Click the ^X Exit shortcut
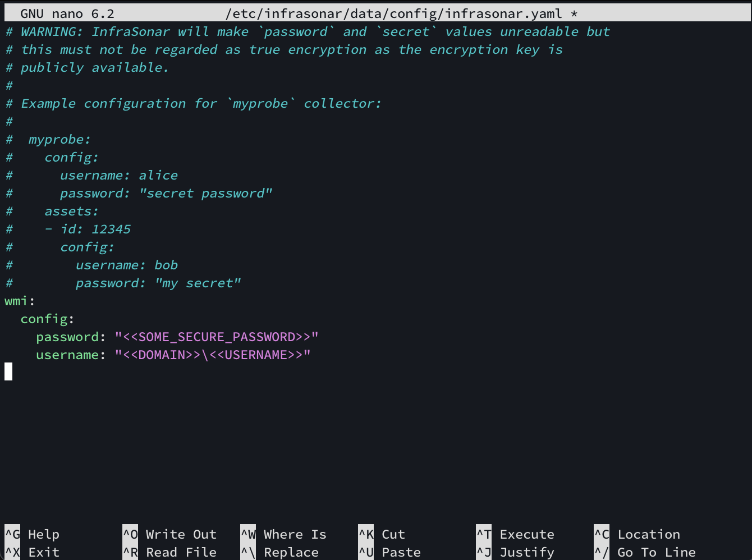The image size is (752, 560). click(x=32, y=552)
